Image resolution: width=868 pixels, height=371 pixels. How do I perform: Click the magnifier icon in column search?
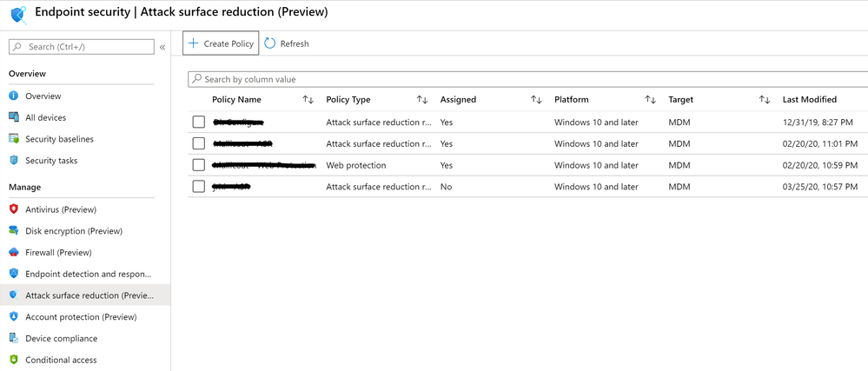[x=196, y=79]
